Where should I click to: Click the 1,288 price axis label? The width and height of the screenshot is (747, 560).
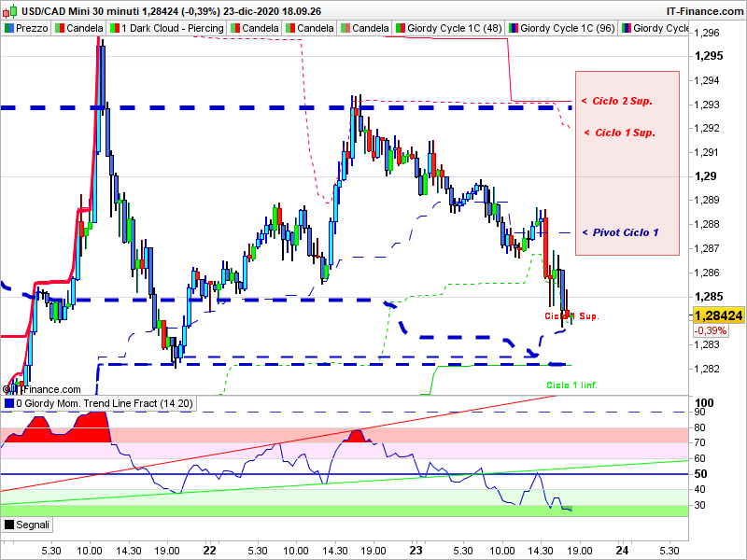coord(707,224)
